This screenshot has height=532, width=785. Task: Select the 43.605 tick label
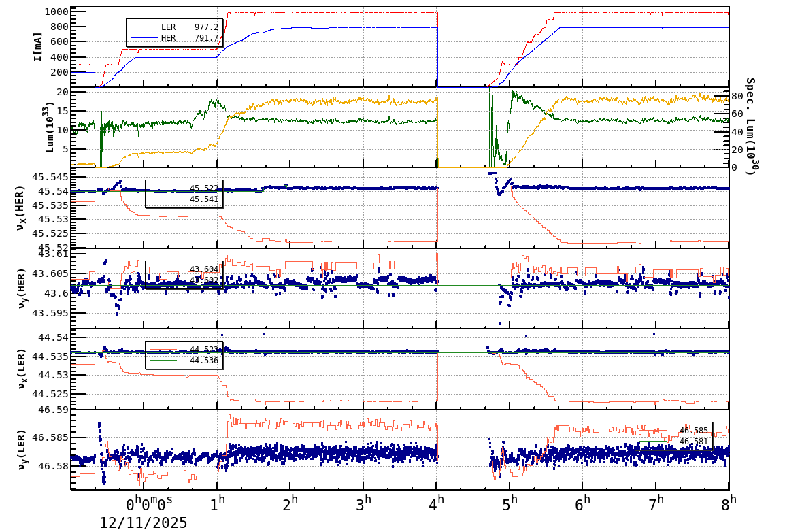tap(50, 273)
